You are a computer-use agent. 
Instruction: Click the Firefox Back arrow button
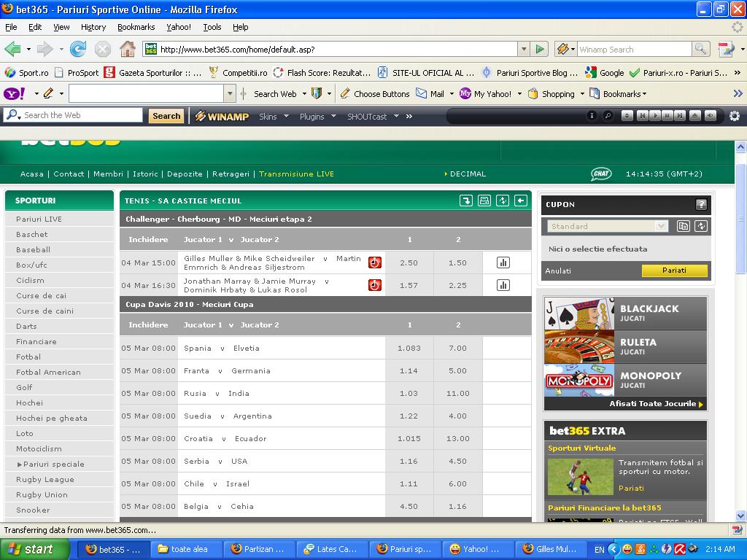[13, 49]
